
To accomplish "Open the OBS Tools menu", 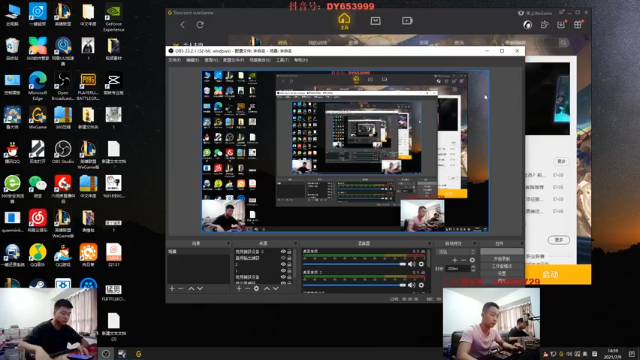I will point(282,60).
